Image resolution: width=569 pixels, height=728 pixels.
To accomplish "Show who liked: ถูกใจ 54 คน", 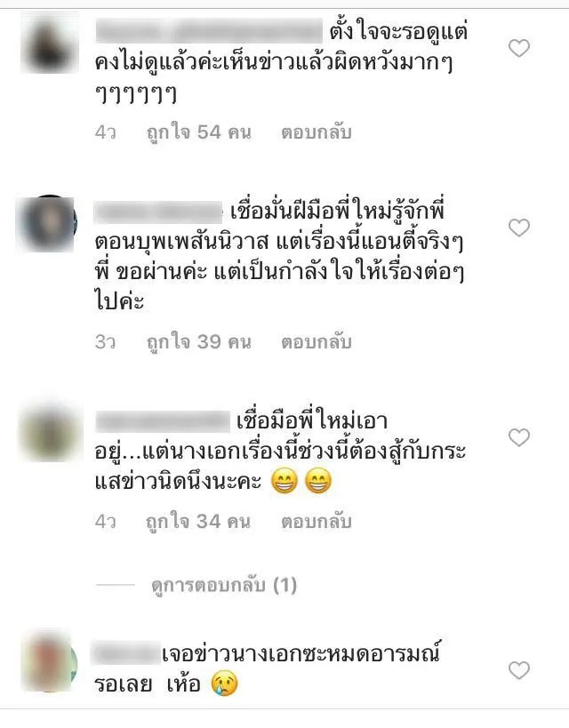I will (199, 132).
